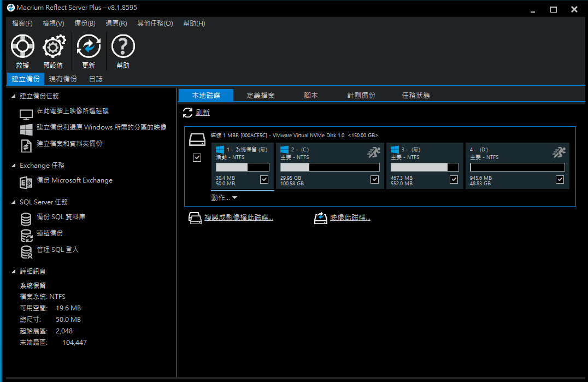Viewport: 588px width, 382px height.
Task: Click the Exchange icon beside 備份 Microsoft Exchange
Action: tap(26, 183)
